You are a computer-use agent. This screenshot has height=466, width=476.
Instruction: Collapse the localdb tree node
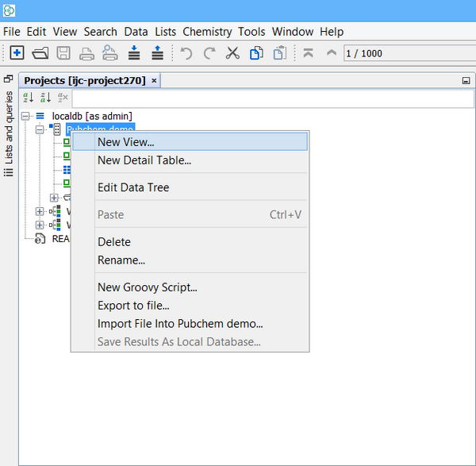click(x=26, y=116)
